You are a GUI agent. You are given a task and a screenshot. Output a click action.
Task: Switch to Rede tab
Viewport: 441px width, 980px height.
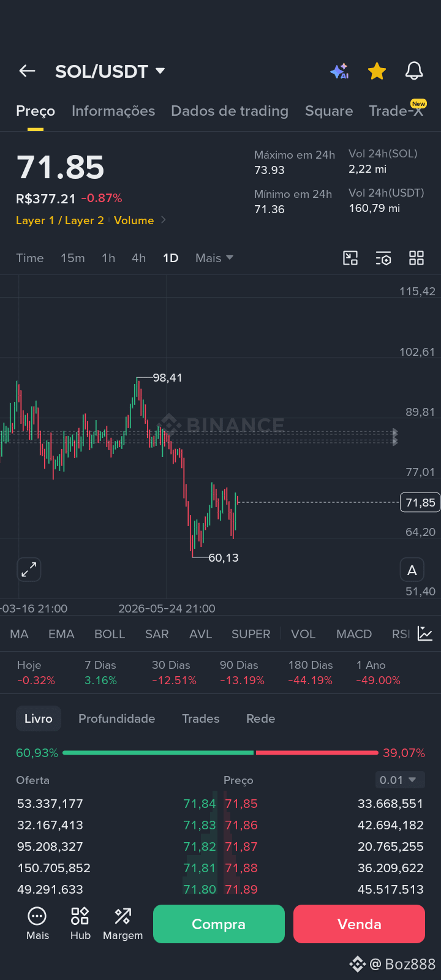261,718
